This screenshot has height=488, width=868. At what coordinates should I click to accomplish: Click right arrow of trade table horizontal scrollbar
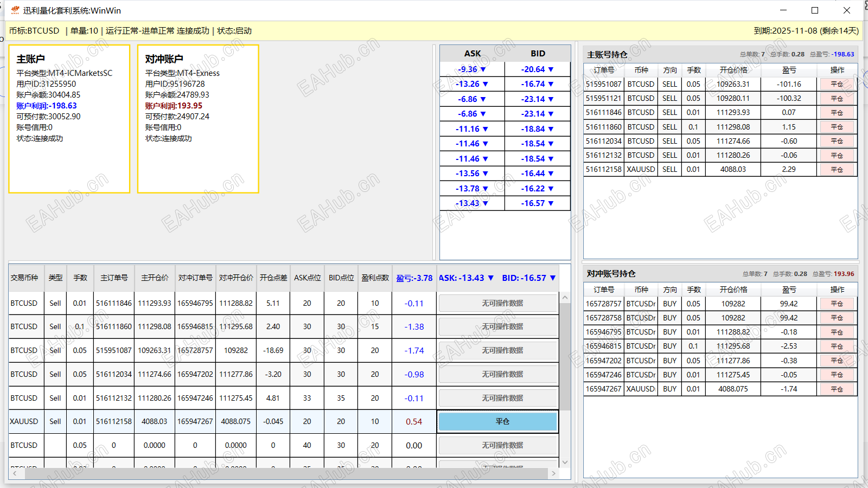pos(553,473)
